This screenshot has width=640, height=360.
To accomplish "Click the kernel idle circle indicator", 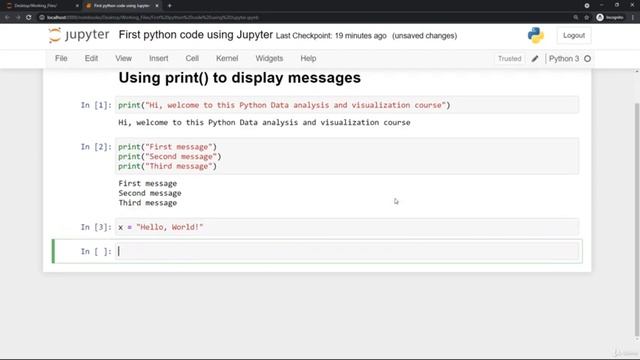I will click(x=587, y=59).
